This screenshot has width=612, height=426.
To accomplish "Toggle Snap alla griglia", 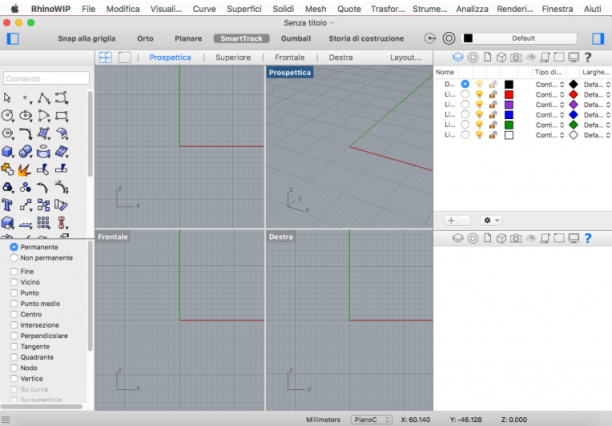I will click(x=87, y=38).
